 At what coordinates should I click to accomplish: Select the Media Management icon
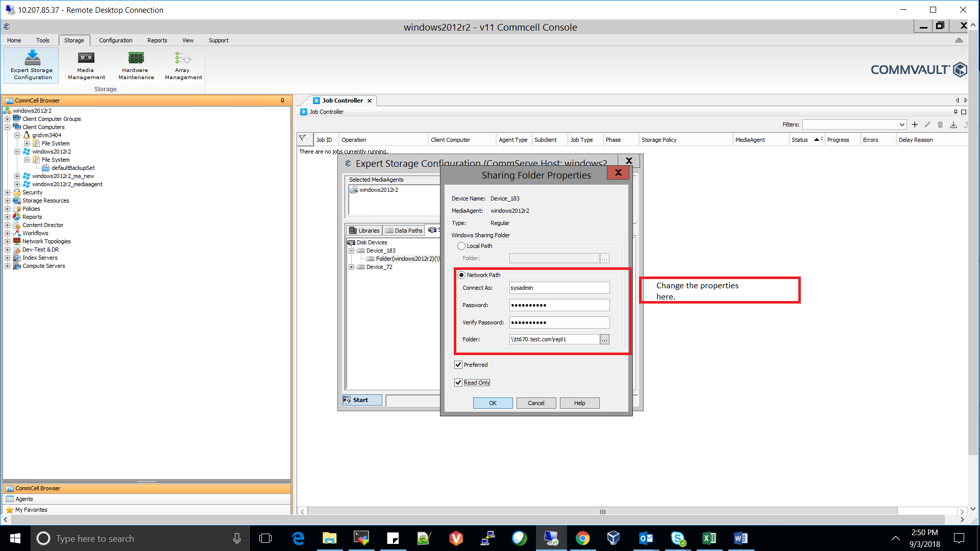pos(85,65)
